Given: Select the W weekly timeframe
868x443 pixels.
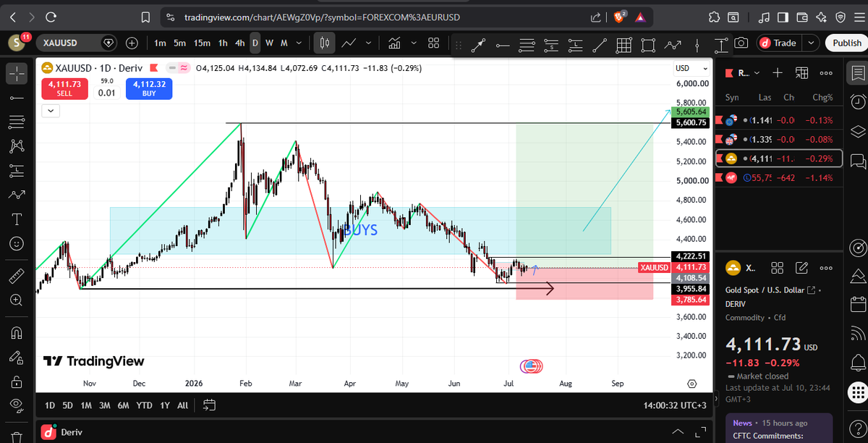Looking at the screenshot, I should click(x=269, y=43).
